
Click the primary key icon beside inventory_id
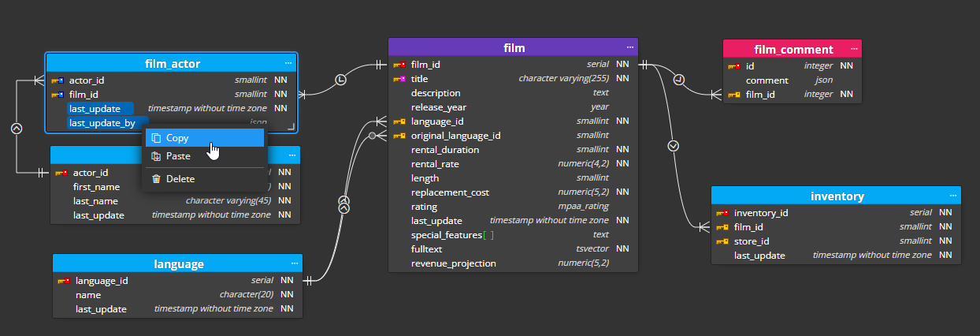click(x=722, y=213)
